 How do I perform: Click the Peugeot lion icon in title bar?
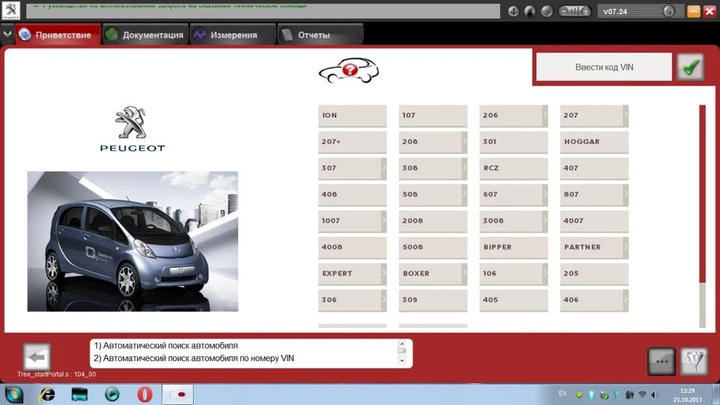point(11,10)
